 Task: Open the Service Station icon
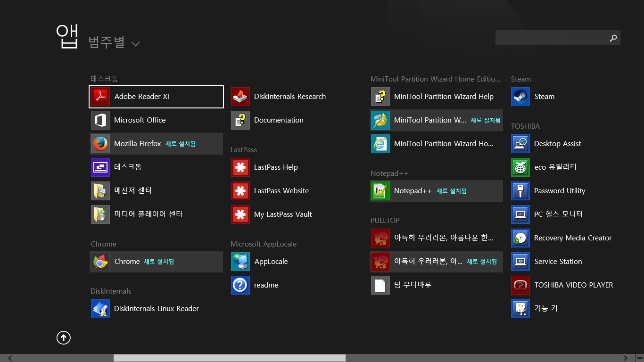pos(520,262)
